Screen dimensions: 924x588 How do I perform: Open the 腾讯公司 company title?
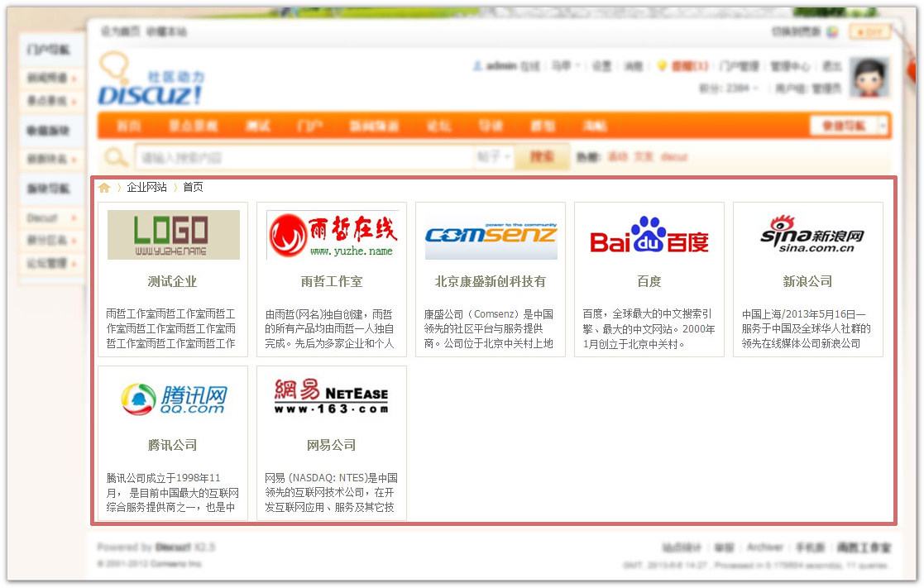point(172,446)
